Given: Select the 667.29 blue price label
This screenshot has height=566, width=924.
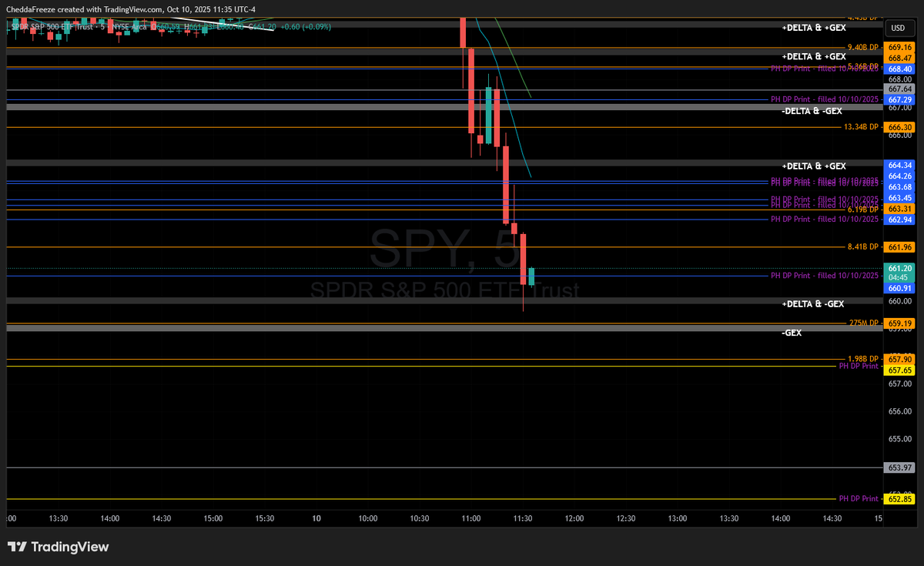Looking at the screenshot, I should click(x=899, y=100).
